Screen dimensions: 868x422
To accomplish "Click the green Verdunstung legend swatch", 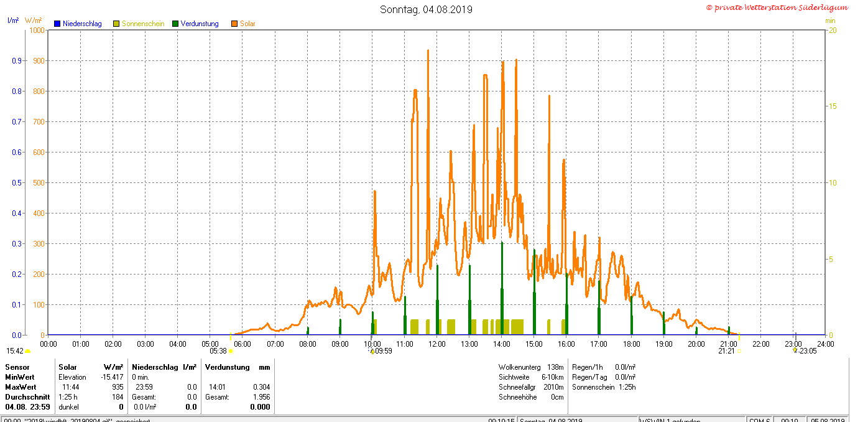I will click(x=175, y=24).
